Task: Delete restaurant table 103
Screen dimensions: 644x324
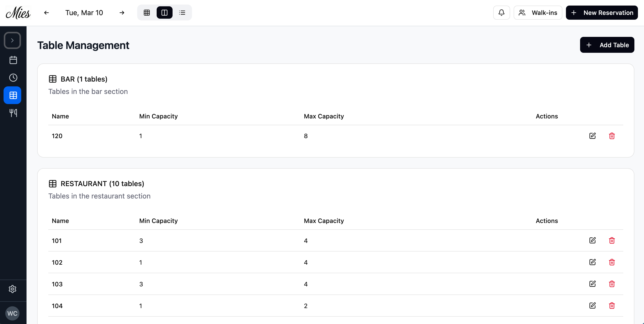Action: (612, 284)
